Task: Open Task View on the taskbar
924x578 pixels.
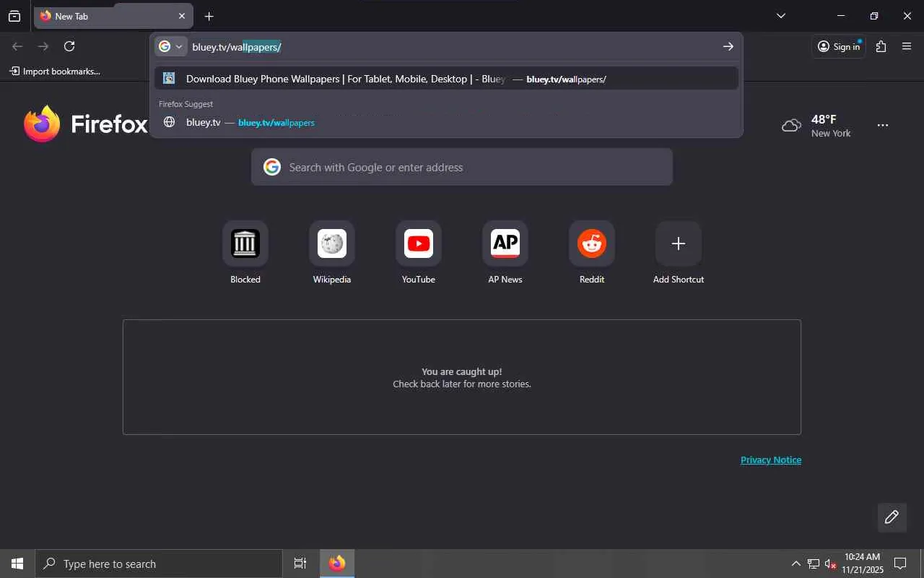Action: [300, 564]
